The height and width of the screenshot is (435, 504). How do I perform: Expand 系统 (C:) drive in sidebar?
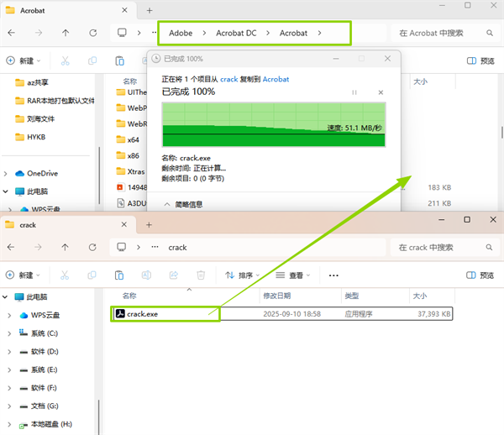click(9, 333)
